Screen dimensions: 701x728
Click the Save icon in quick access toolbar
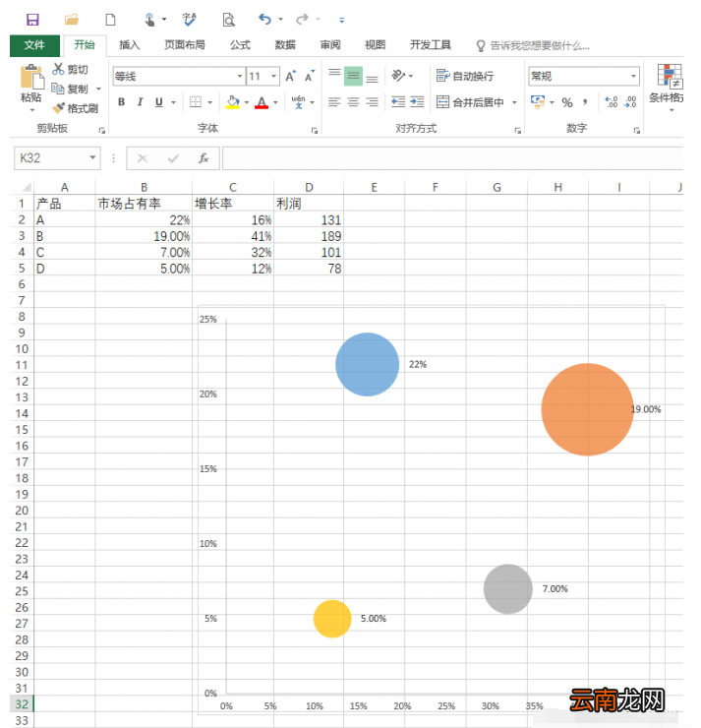(32, 20)
